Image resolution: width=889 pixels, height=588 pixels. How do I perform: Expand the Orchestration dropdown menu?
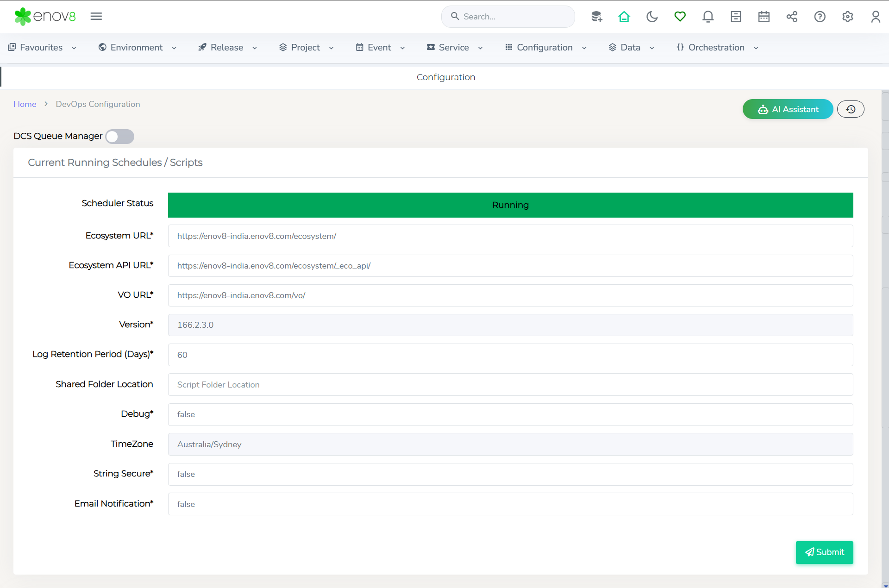click(717, 47)
